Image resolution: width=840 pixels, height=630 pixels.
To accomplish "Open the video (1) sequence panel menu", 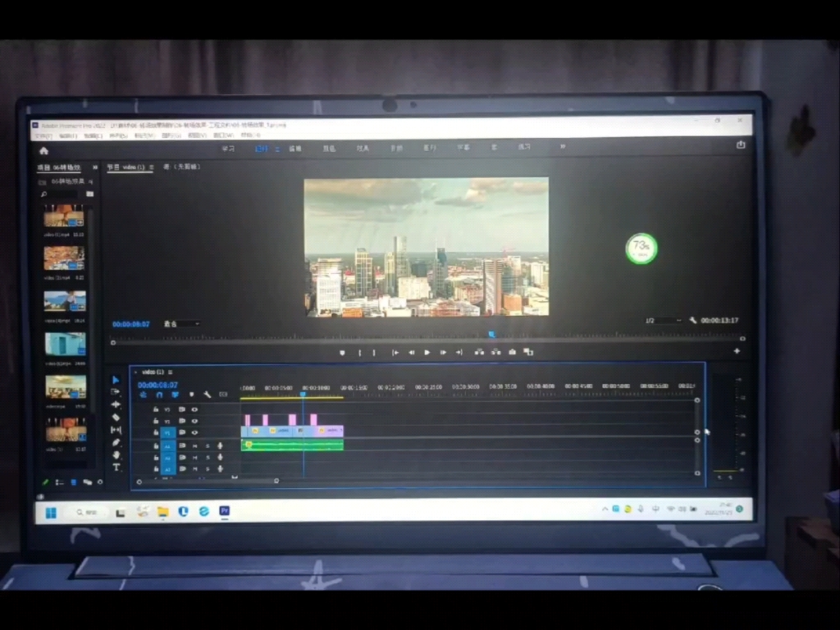I will pos(170,371).
